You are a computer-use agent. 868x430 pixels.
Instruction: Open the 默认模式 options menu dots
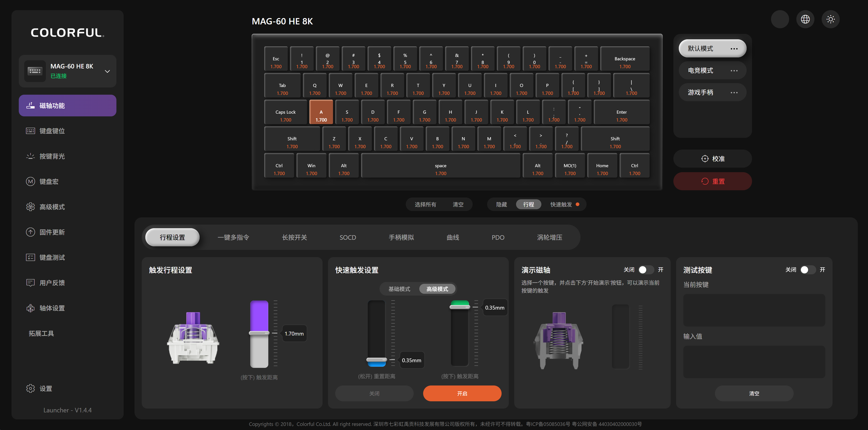pyautogui.click(x=734, y=49)
